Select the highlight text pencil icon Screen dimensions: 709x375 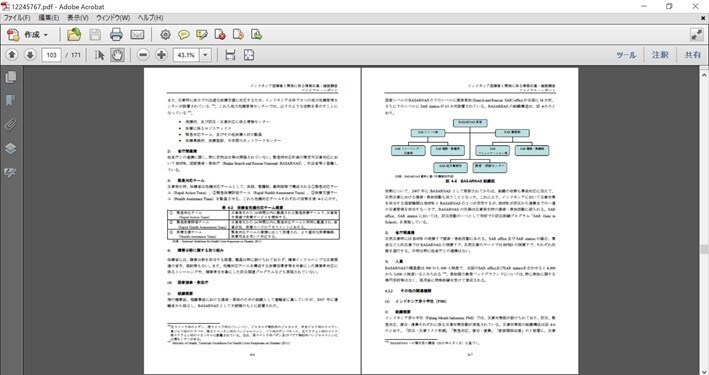(x=202, y=35)
